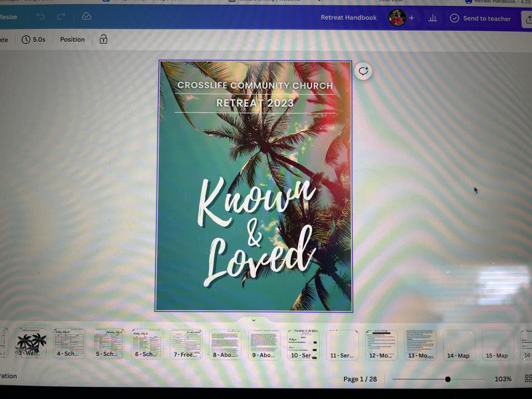Image resolution: width=532 pixels, height=399 pixels.
Task: Click the Send to teacher button
Action: tap(480, 18)
